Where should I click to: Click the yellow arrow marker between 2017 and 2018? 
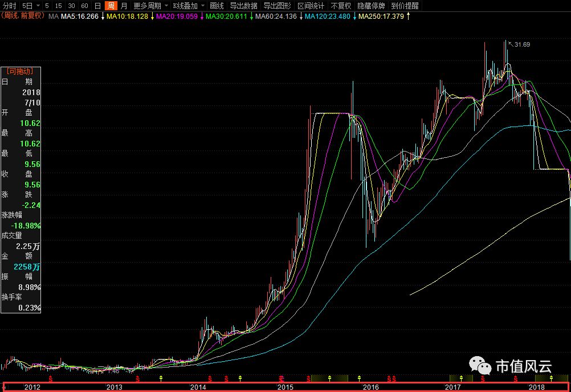(x=461, y=379)
